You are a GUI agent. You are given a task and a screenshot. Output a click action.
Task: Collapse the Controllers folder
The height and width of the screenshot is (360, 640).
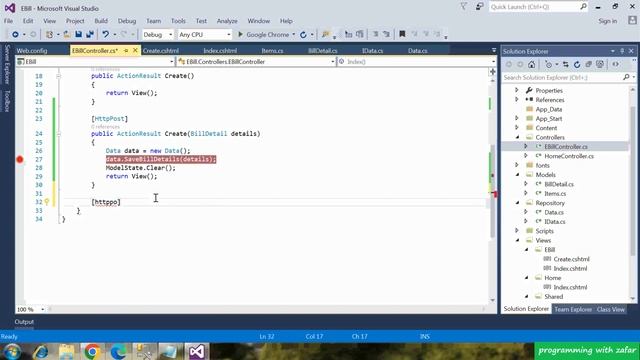[517, 137]
